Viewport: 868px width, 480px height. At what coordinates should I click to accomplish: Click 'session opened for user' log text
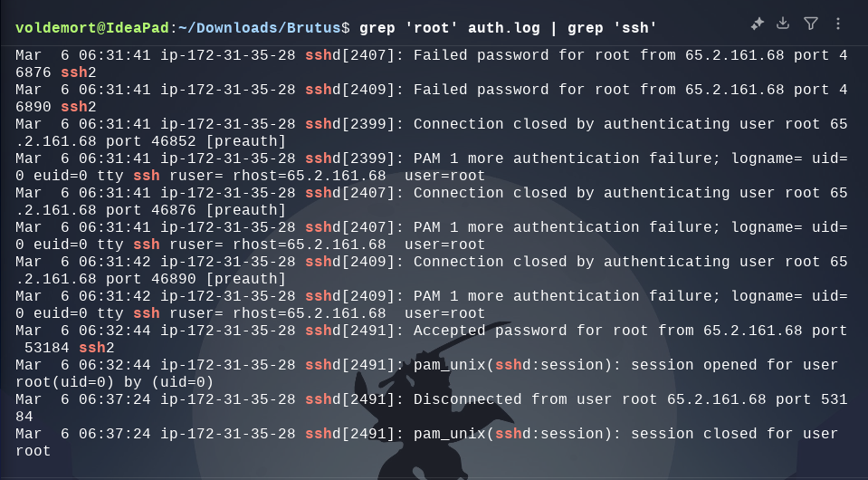(x=734, y=365)
